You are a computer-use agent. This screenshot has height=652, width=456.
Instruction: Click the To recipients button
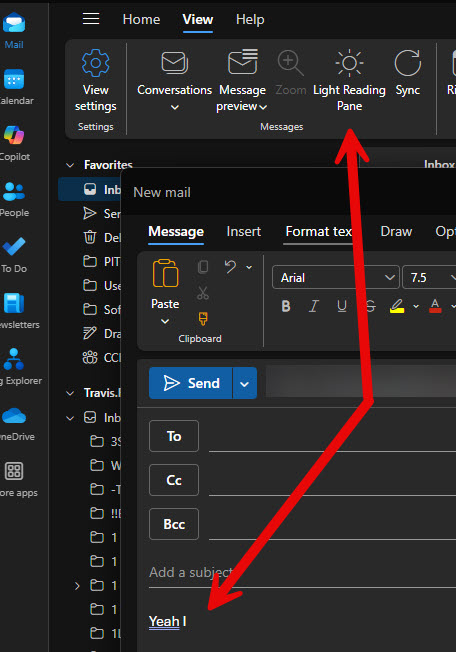coord(174,436)
